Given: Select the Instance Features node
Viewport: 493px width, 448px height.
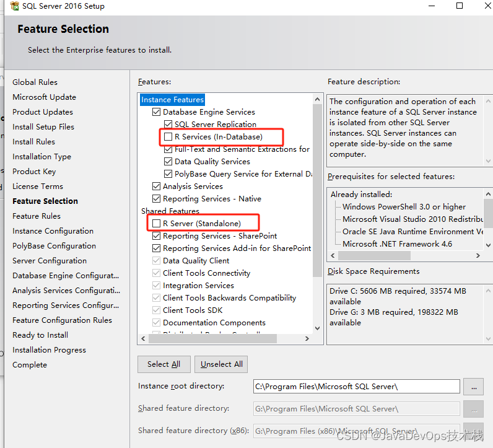Looking at the screenshot, I should pyautogui.click(x=173, y=100).
